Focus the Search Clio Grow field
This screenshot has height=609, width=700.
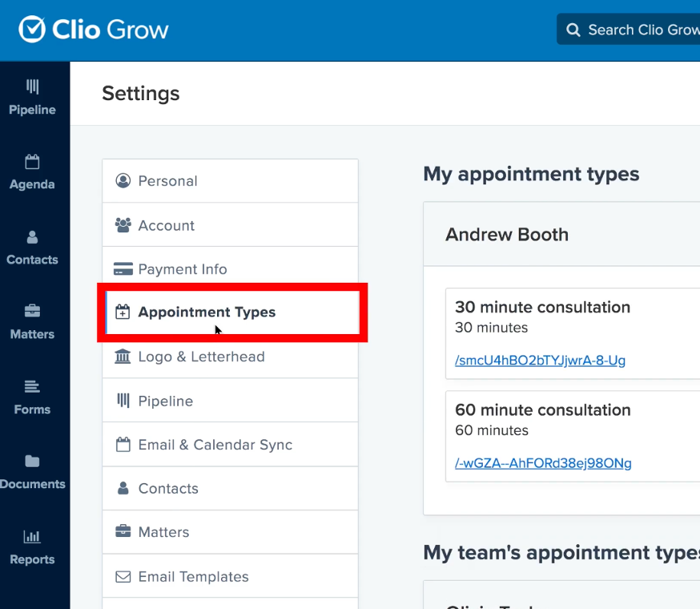point(628,30)
